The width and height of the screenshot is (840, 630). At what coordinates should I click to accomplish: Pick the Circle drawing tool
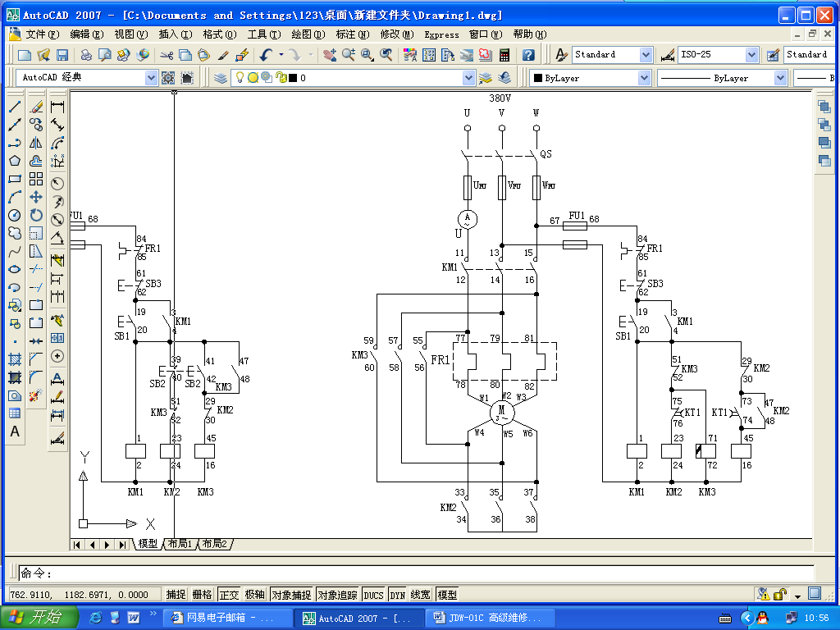pyautogui.click(x=15, y=215)
